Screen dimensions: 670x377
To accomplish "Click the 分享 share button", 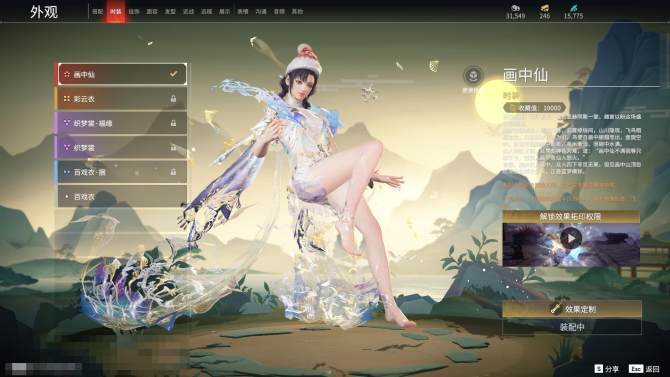I will 607,368.
